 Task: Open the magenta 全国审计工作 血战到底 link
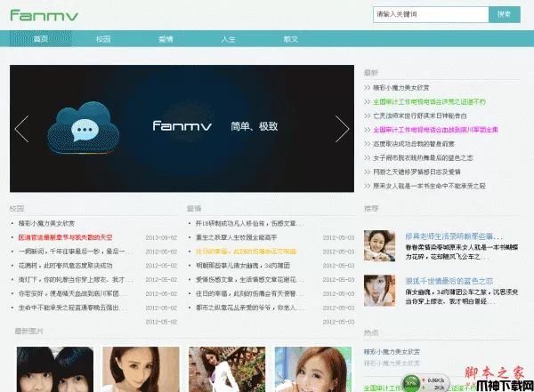(x=435, y=130)
